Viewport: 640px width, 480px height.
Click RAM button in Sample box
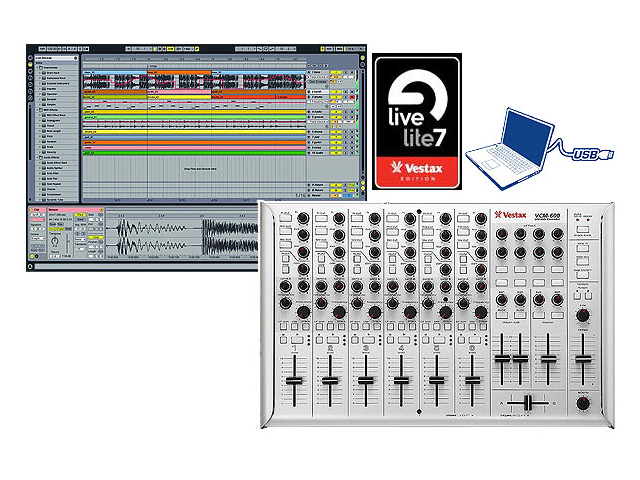point(68,229)
